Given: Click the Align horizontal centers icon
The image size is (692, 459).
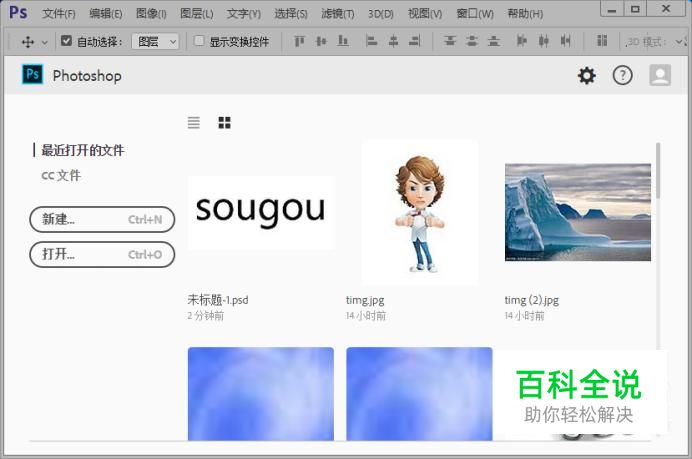Looking at the screenshot, I should 393,41.
